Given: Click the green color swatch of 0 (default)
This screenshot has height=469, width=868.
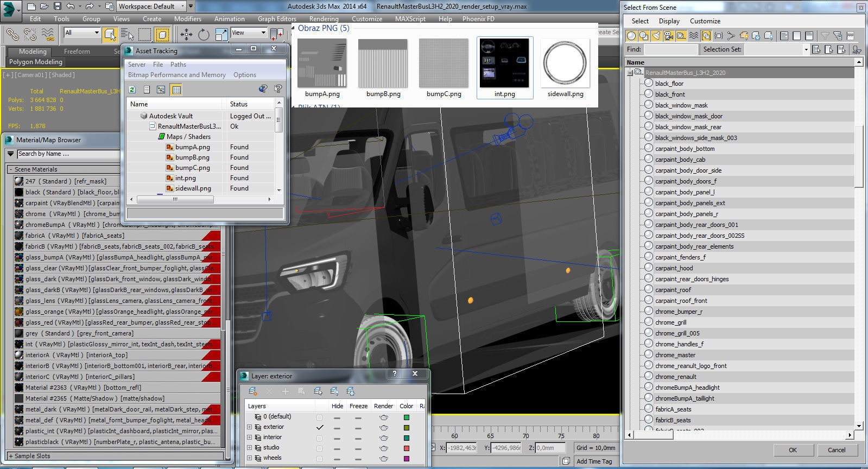Looking at the screenshot, I should click(x=406, y=417).
